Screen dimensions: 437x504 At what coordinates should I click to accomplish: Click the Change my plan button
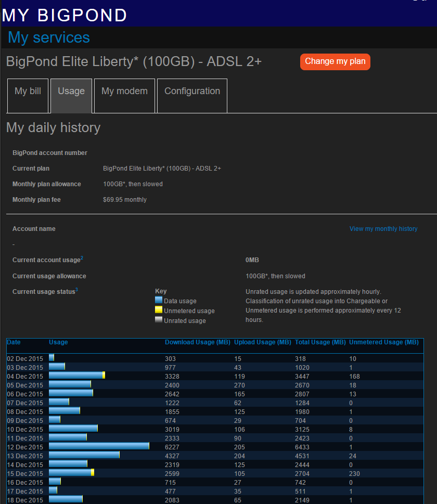point(335,61)
